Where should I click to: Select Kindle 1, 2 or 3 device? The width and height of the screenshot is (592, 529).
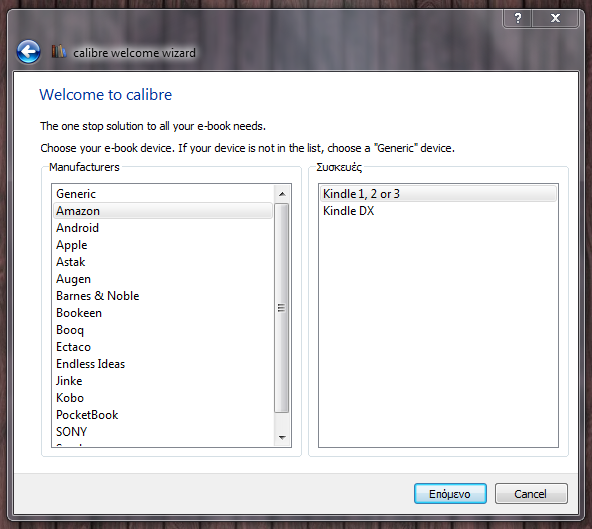(x=438, y=194)
